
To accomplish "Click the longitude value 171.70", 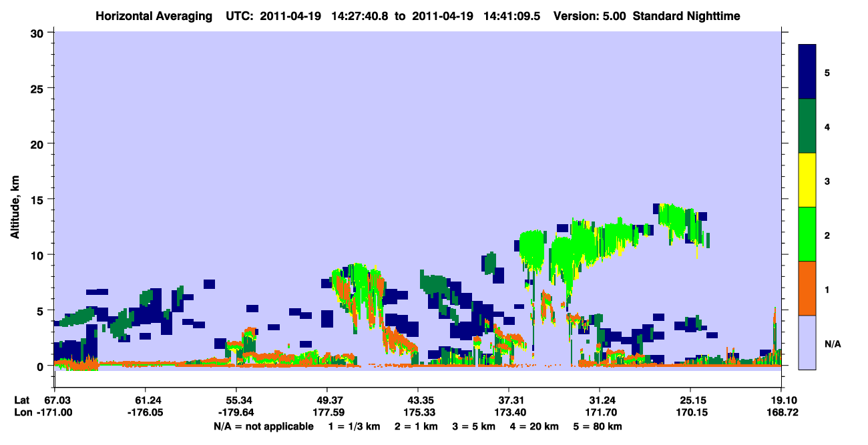I will tap(600, 412).
